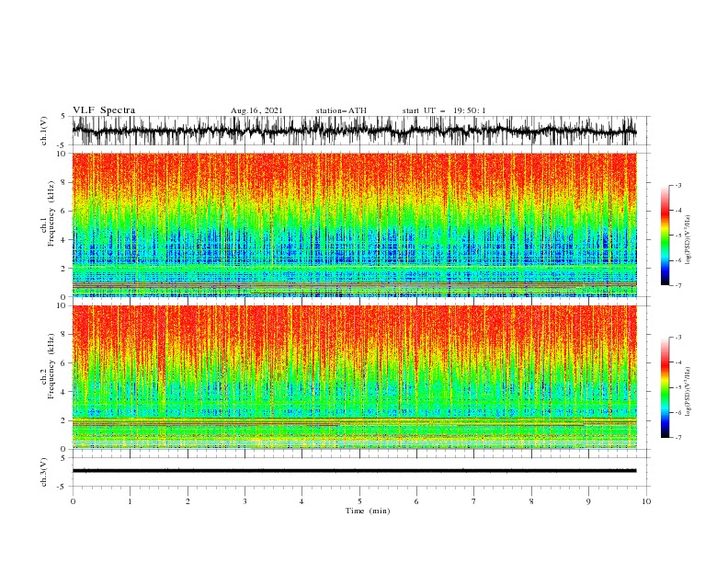Click the 'Time (min)' x-axis label
Image resolution: width=728 pixels, height=563 pixels.
pos(368,511)
